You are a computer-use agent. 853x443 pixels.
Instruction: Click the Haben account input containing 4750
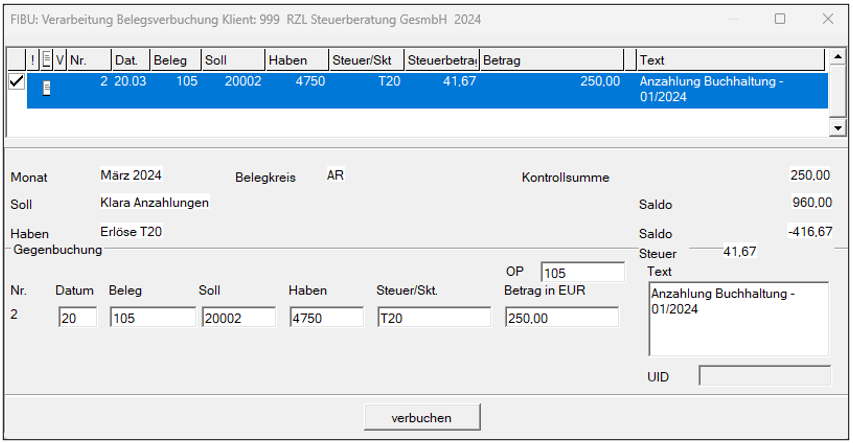pyautogui.click(x=325, y=317)
